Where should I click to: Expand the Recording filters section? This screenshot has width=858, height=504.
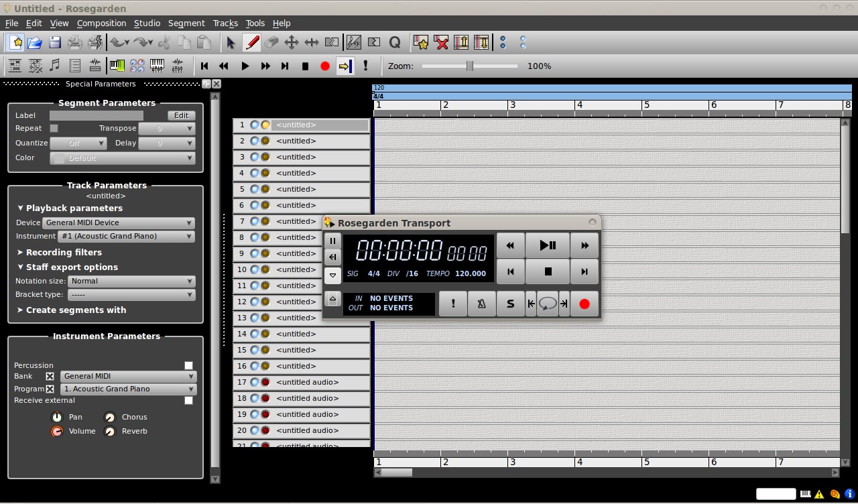[x=60, y=252]
